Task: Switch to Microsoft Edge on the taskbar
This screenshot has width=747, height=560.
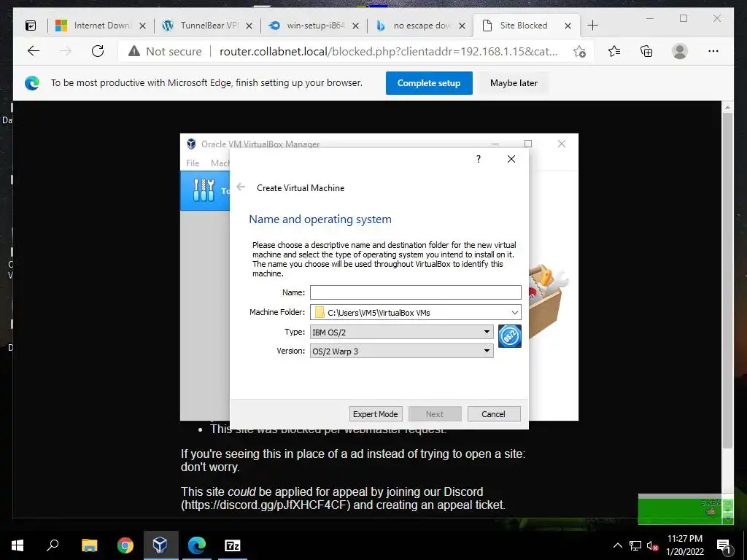Action: click(x=196, y=545)
